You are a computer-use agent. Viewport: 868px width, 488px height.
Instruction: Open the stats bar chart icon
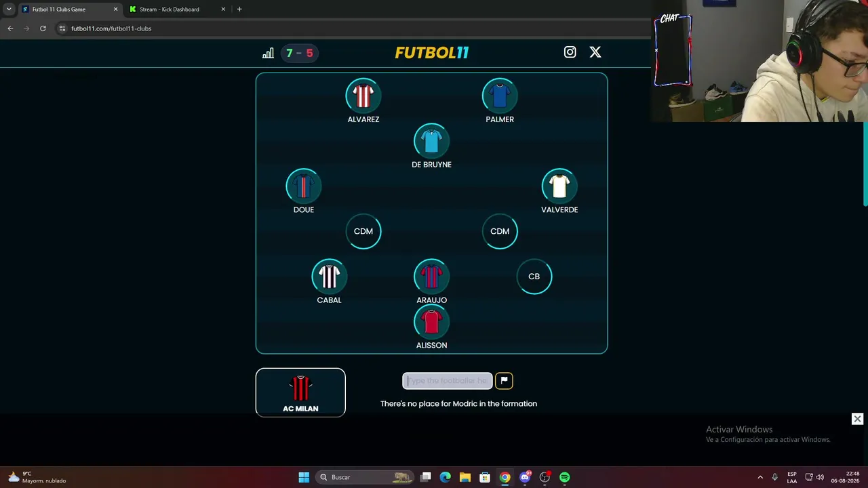[x=268, y=53]
